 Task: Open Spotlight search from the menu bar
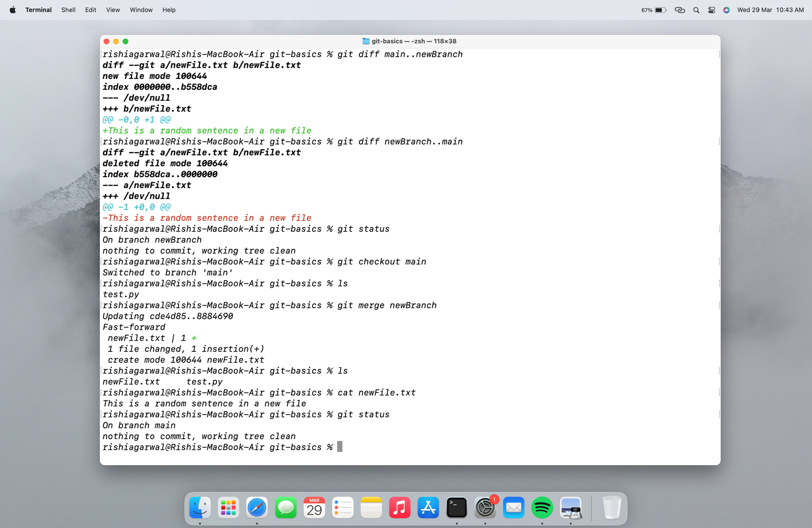[x=696, y=10]
